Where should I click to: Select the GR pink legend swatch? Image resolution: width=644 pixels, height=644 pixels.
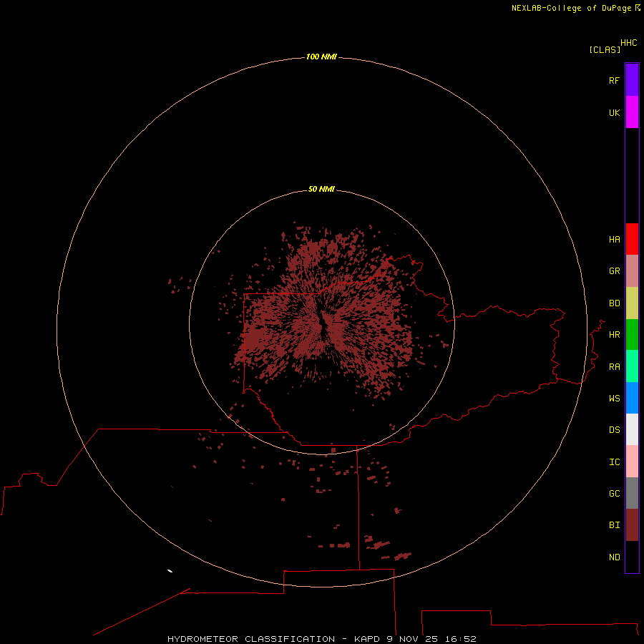coord(632,271)
